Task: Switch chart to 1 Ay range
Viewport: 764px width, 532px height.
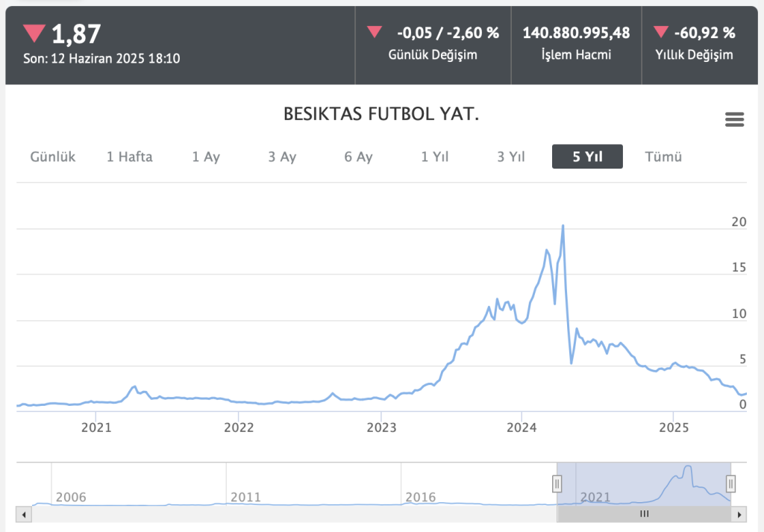Action: pyautogui.click(x=206, y=157)
